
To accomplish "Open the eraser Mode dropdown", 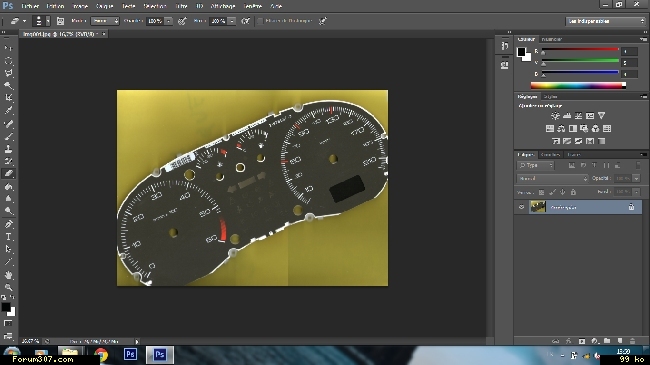I will (x=105, y=21).
